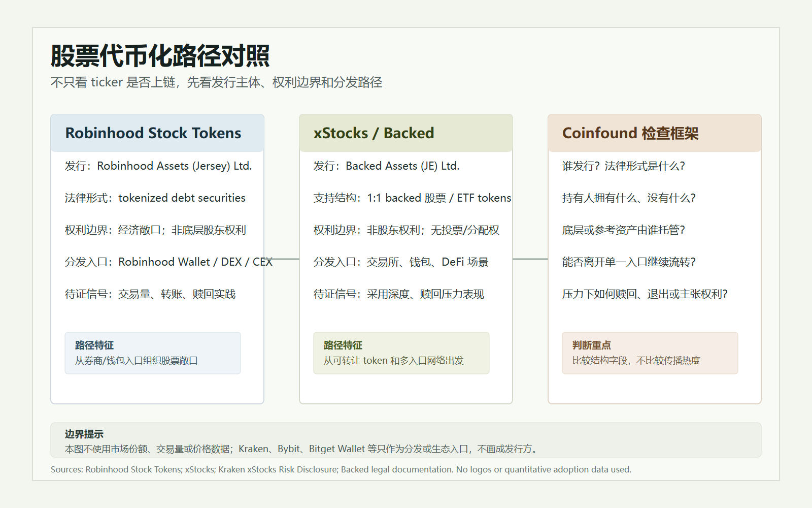Viewport: 812px width, 508px height.
Task: Click the title 股票代币化路径对照
Action: pyautogui.click(x=160, y=56)
